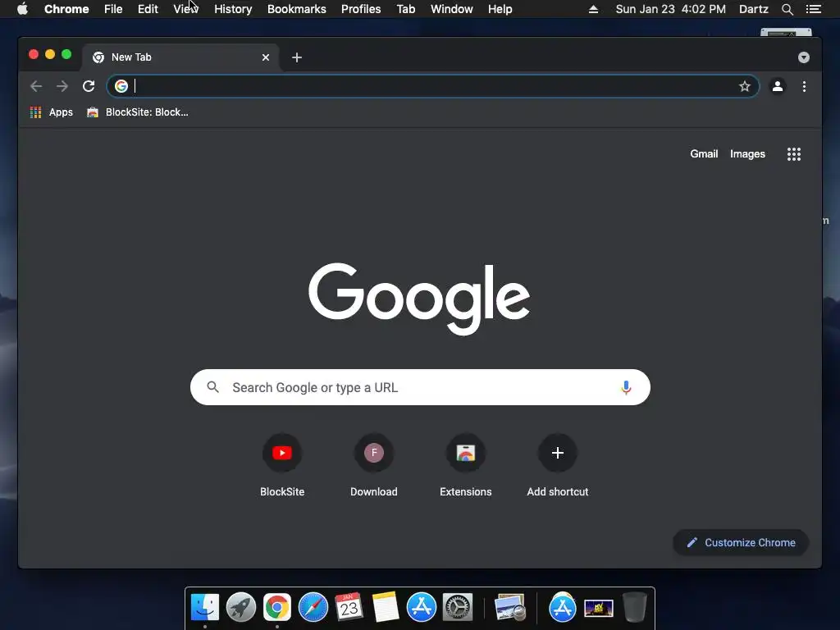Image resolution: width=840 pixels, height=630 pixels.
Task: Reload the current page
Action: 89,86
